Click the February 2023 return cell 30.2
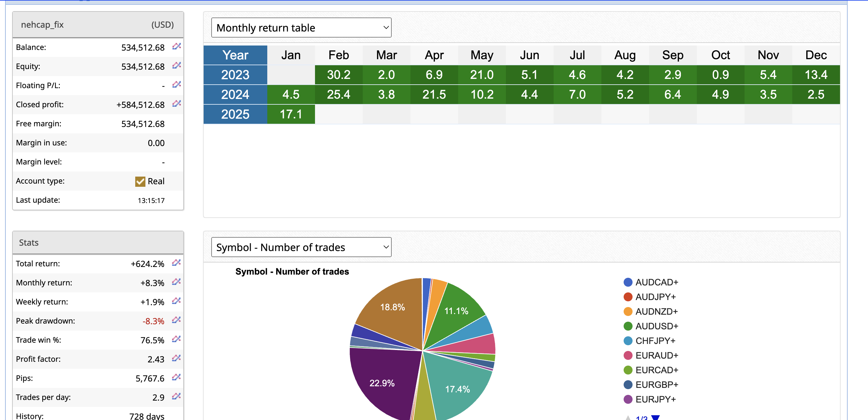Image resolution: width=868 pixels, height=420 pixels. 339,75
